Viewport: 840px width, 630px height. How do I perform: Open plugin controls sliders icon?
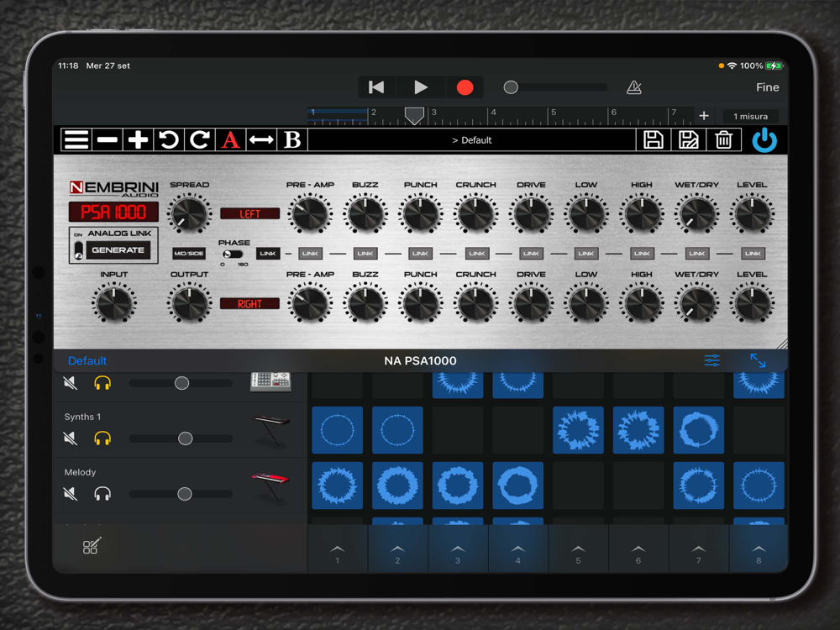point(712,360)
